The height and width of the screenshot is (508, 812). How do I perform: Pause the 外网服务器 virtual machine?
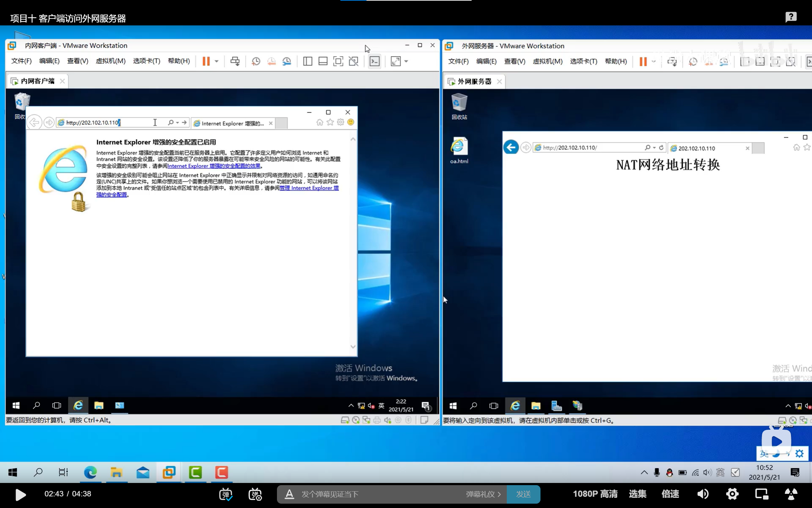tap(644, 61)
